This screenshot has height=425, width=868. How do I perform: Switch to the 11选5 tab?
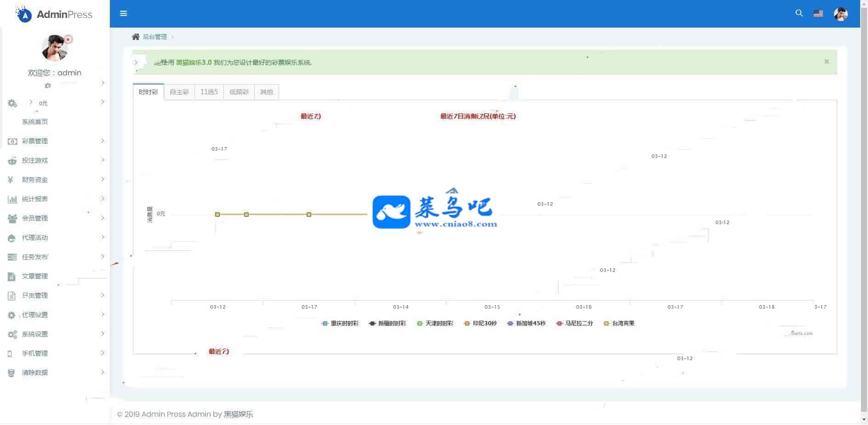click(x=209, y=92)
